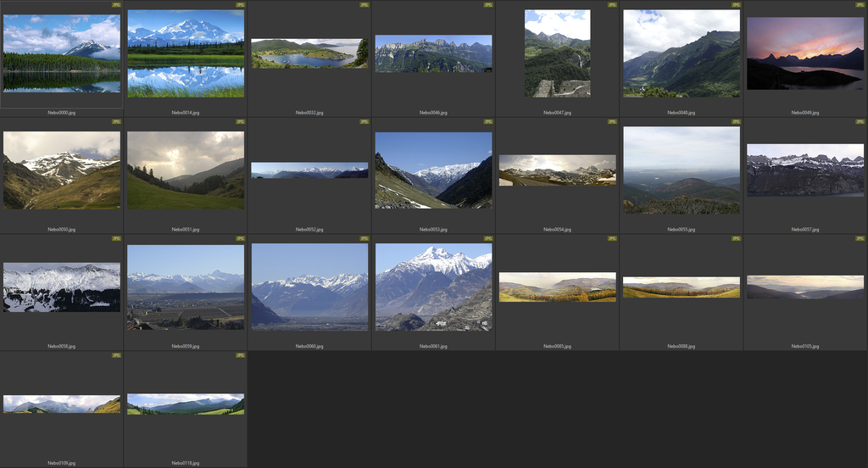The height and width of the screenshot is (468, 868).
Task: Select the Nebo0000.jpg lake reflection thumbnail
Action: click(62, 53)
